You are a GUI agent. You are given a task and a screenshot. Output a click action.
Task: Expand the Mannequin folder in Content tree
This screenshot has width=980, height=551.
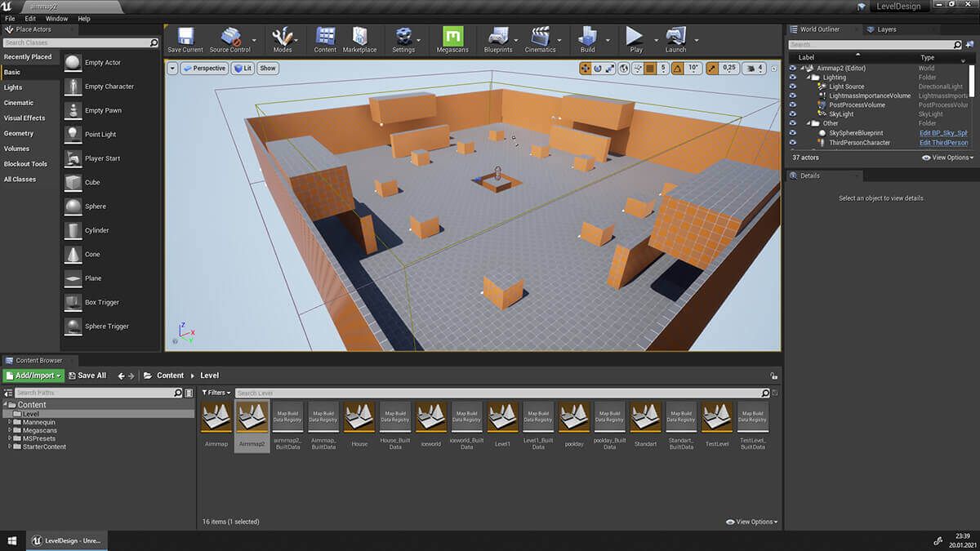coord(9,423)
